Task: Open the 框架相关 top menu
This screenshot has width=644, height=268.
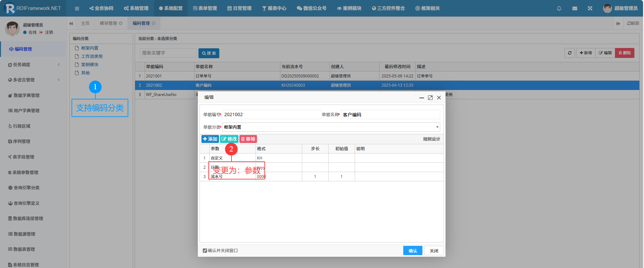Action: click(427, 8)
